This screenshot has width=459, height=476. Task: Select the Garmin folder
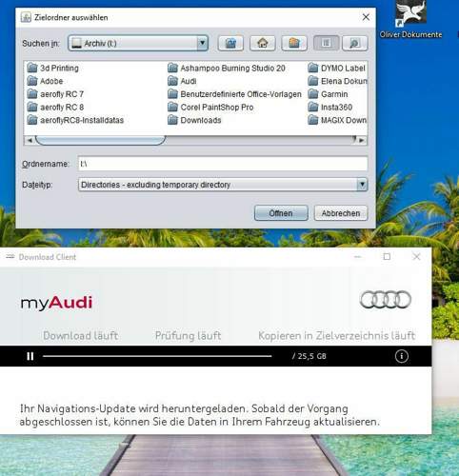tap(328, 94)
